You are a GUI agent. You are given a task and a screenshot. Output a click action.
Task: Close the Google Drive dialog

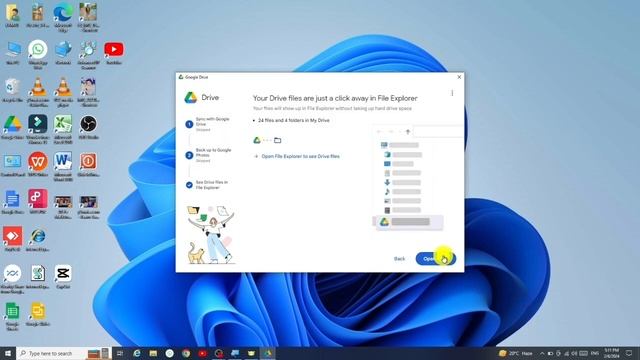pyautogui.click(x=459, y=77)
